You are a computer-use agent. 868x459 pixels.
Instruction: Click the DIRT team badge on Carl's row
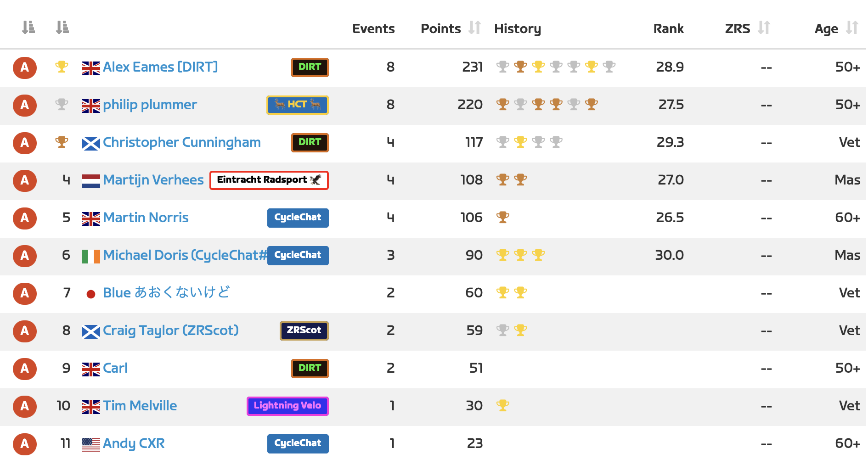point(310,369)
